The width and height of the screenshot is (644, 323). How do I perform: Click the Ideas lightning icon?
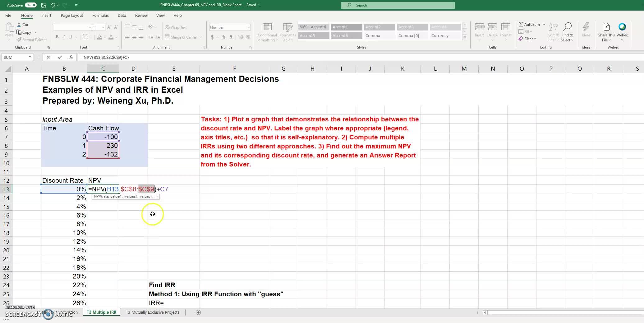pos(586,27)
